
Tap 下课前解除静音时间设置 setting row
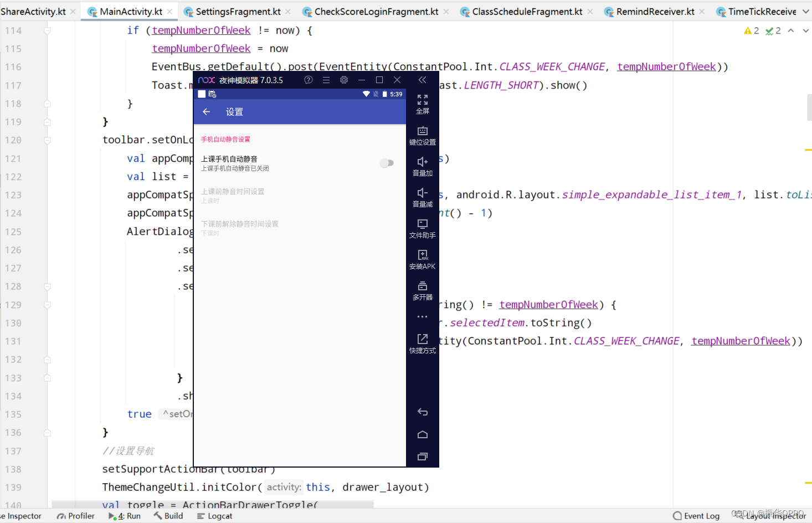[300, 228]
